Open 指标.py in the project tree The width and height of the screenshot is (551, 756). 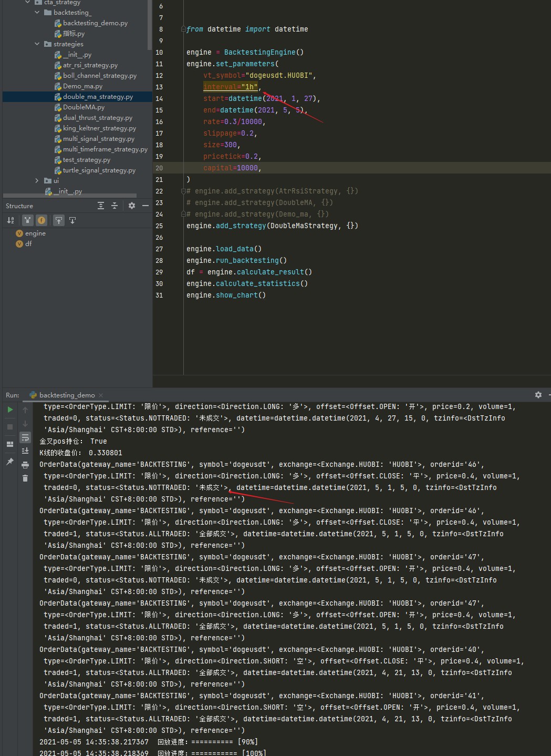[x=69, y=34]
